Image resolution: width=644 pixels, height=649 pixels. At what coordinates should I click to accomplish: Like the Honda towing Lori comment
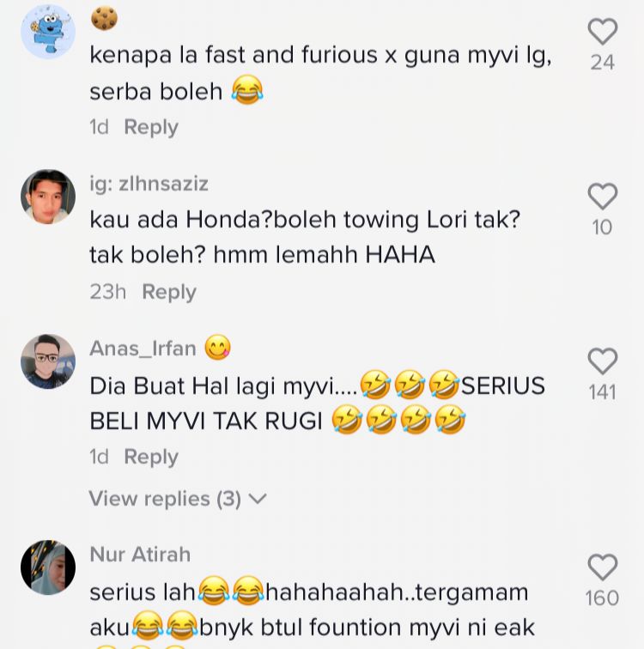pos(603,197)
